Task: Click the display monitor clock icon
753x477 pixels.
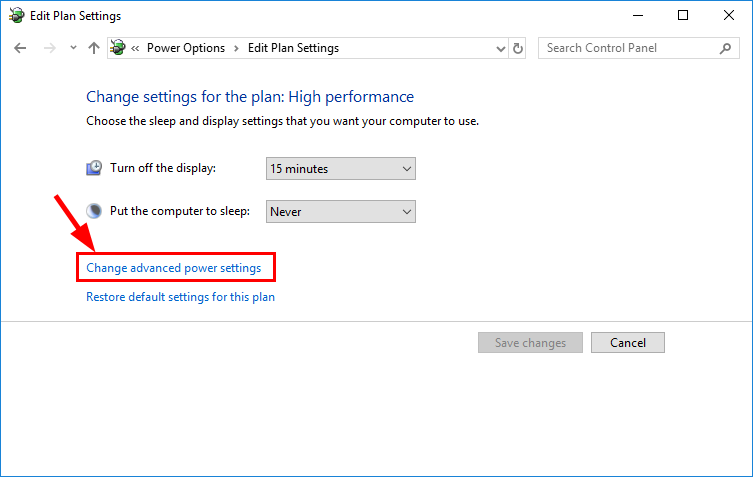Action: click(x=94, y=168)
